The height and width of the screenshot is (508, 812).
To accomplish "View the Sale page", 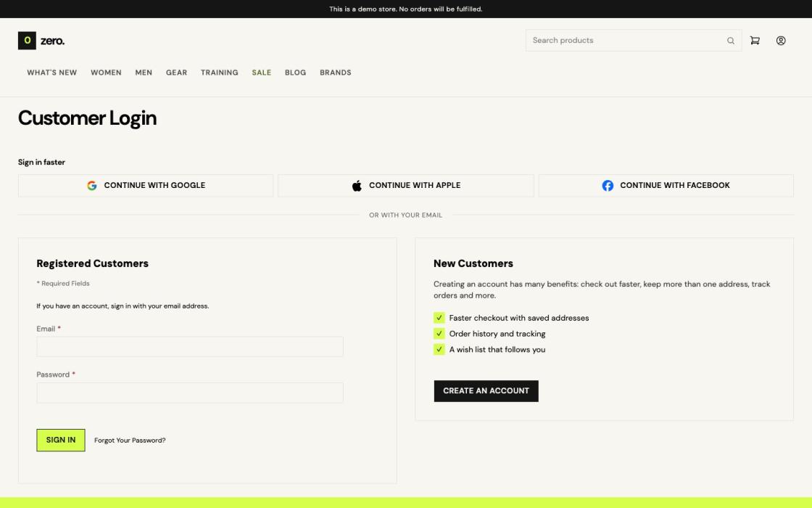I will tap(262, 73).
